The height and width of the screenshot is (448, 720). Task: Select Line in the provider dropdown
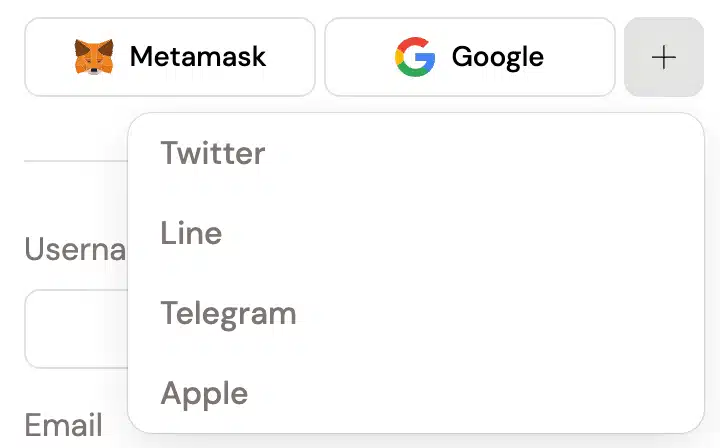click(x=416, y=233)
